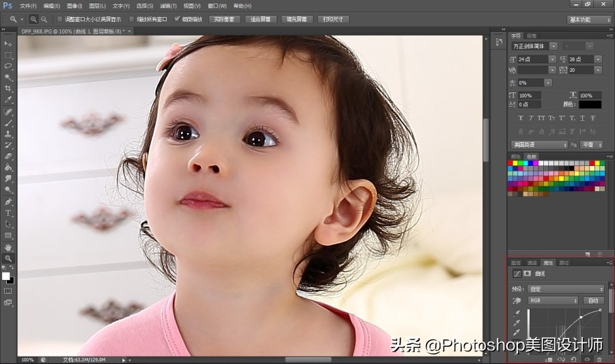Click the zoom in magnifier in options bar
The height and width of the screenshot is (364, 615).
click(33, 19)
